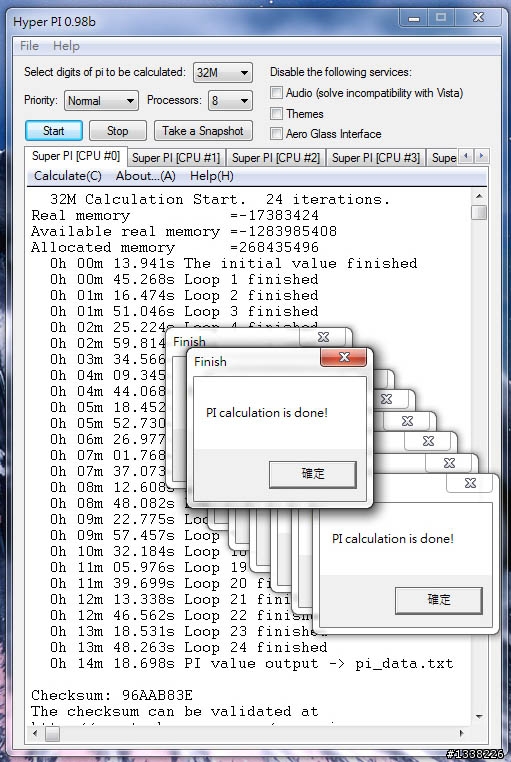
Task: Switch to Super PI [CPU #3] tab
Action: point(376,157)
